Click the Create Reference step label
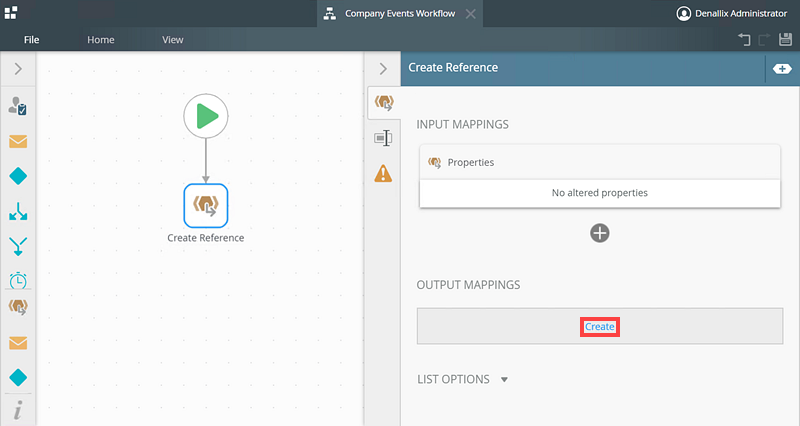 coord(206,238)
